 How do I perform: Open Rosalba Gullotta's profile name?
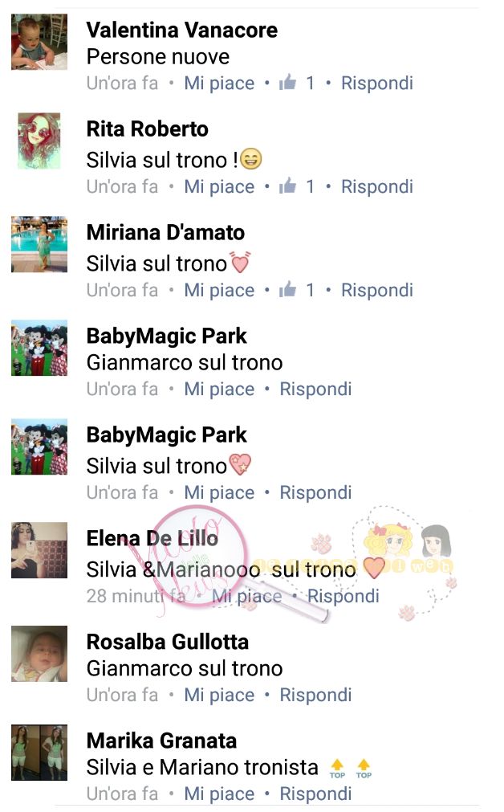(x=168, y=643)
